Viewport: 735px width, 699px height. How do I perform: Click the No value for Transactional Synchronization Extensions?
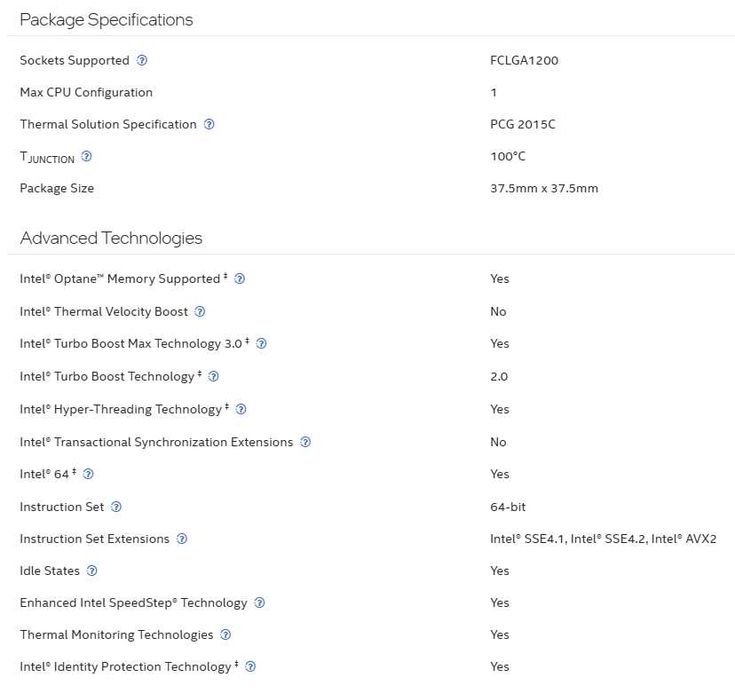pos(498,442)
